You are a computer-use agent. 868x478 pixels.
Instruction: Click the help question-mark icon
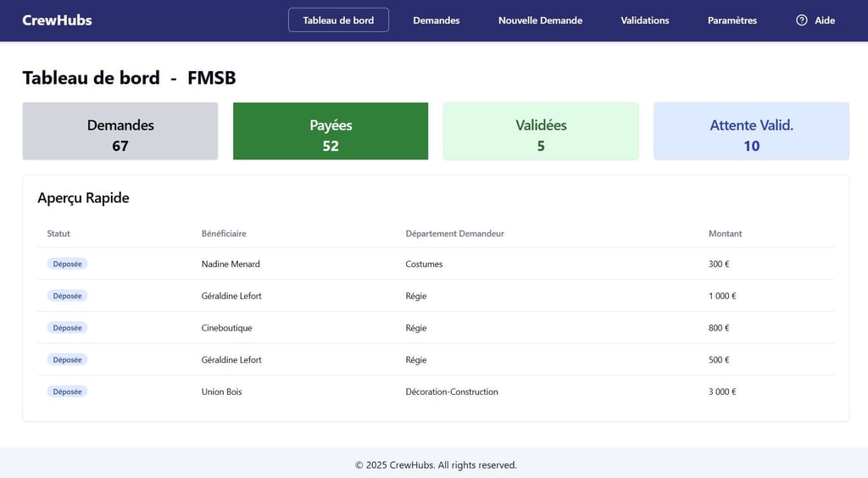[x=801, y=20]
